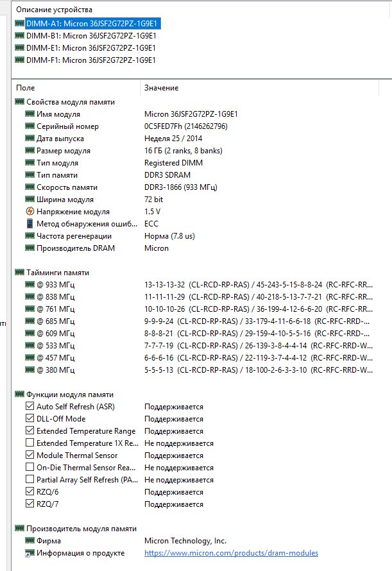
Task: Toggle Extended Temperature 1X Refresh checkbox
Action: (x=30, y=443)
